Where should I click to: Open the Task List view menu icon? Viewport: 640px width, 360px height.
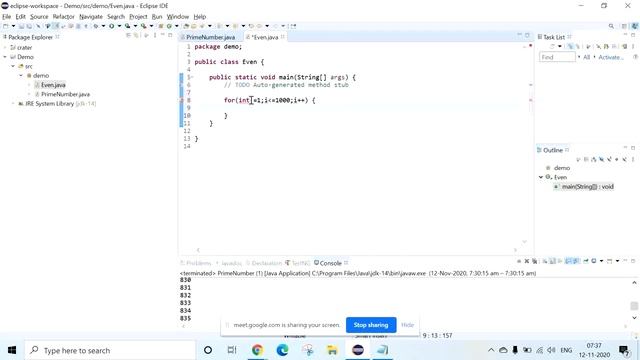tap(633, 46)
